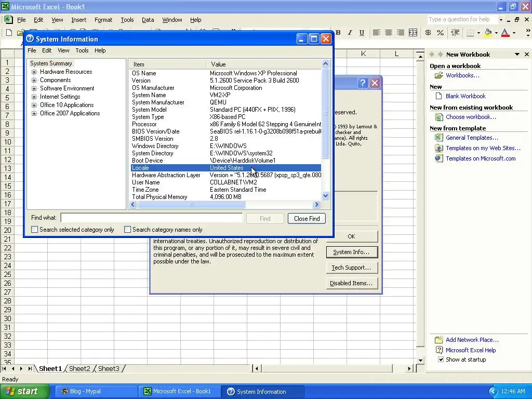Click the General Templates icon
This screenshot has height=399, width=532.
[438, 138]
